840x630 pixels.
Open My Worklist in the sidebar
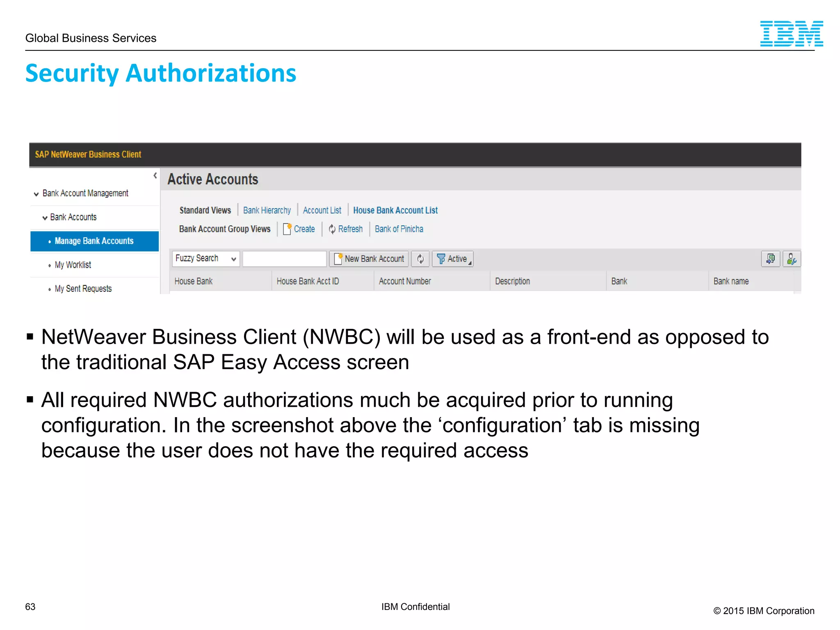[x=73, y=265]
